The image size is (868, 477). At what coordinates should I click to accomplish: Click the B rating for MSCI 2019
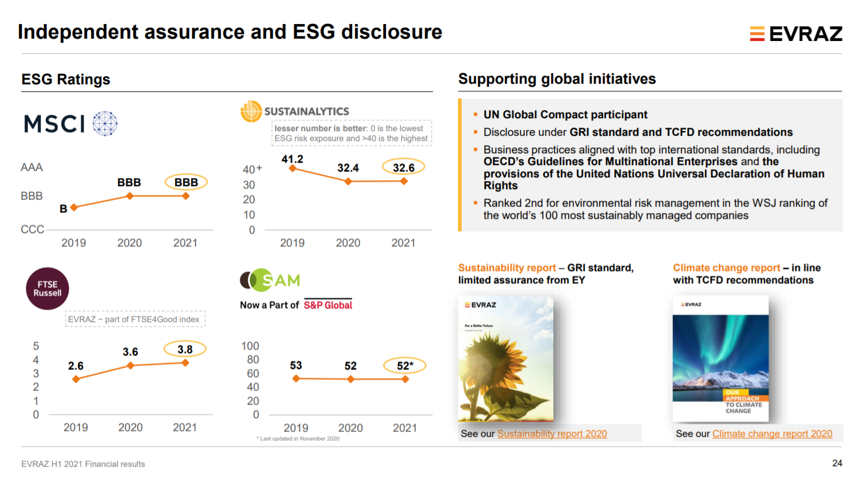click(63, 208)
